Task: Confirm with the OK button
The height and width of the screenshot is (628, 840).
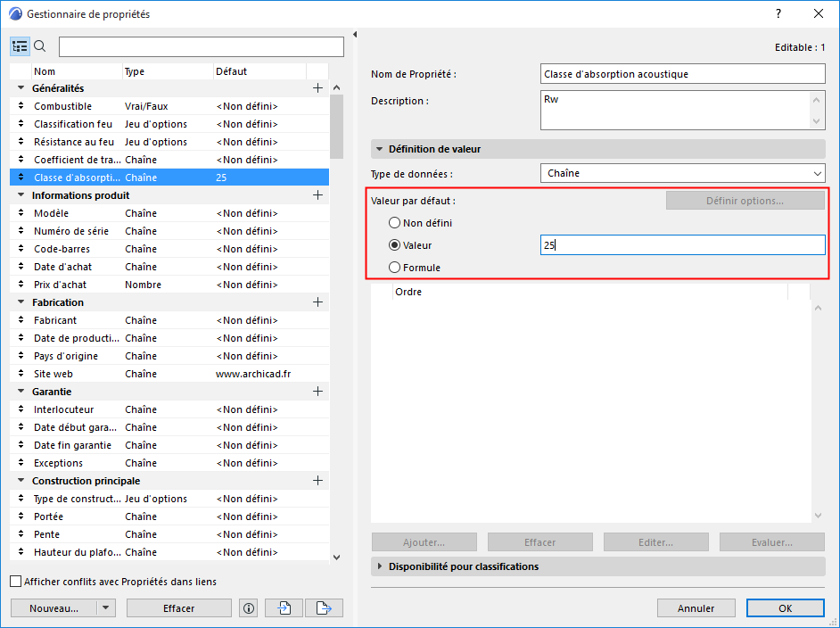Action: (786, 608)
